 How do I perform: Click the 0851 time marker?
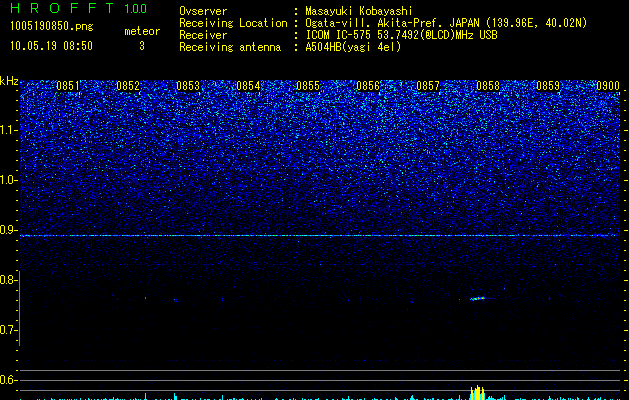[x=68, y=86]
